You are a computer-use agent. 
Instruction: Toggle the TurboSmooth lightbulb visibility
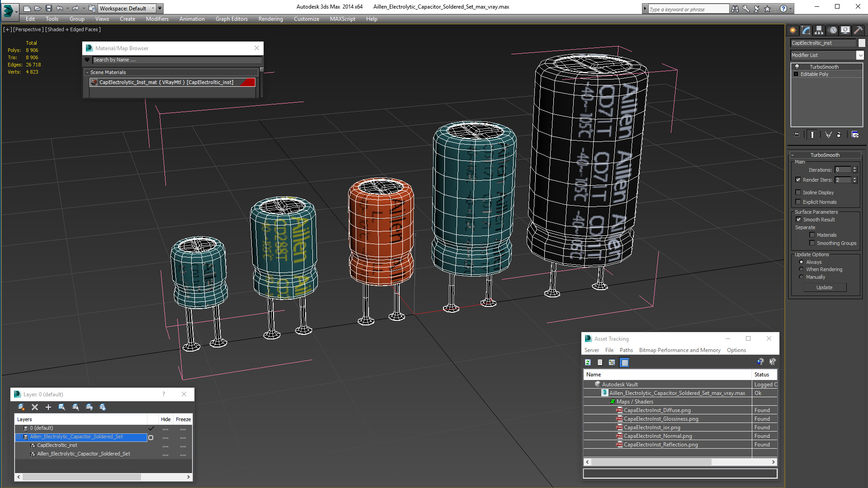pos(797,67)
